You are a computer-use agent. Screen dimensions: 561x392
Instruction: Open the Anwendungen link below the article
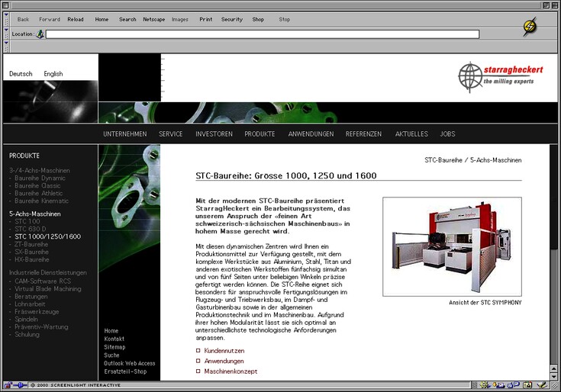(x=224, y=361)
